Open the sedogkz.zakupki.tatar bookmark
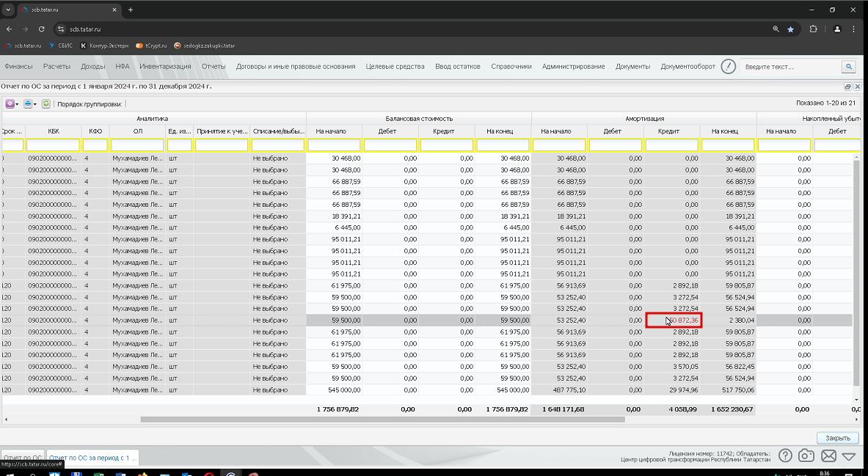This screenshot has height=476, width=868. point(204,46)
